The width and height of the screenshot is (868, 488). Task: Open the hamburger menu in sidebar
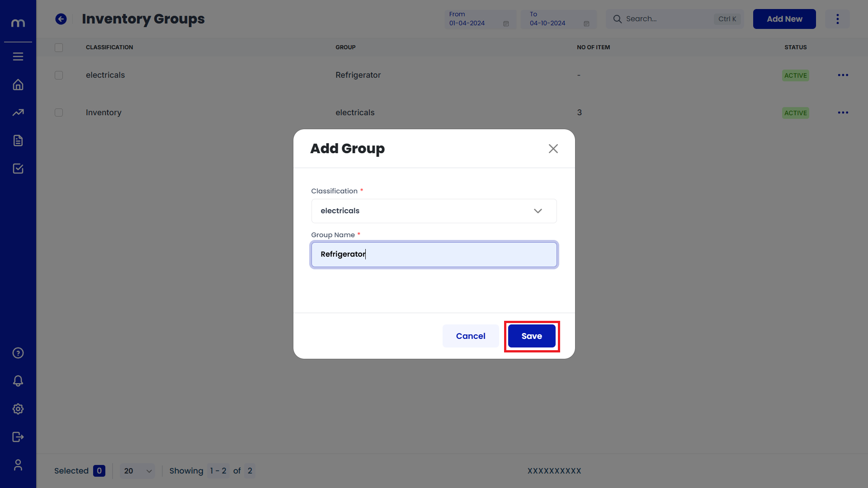coord(18,56)
